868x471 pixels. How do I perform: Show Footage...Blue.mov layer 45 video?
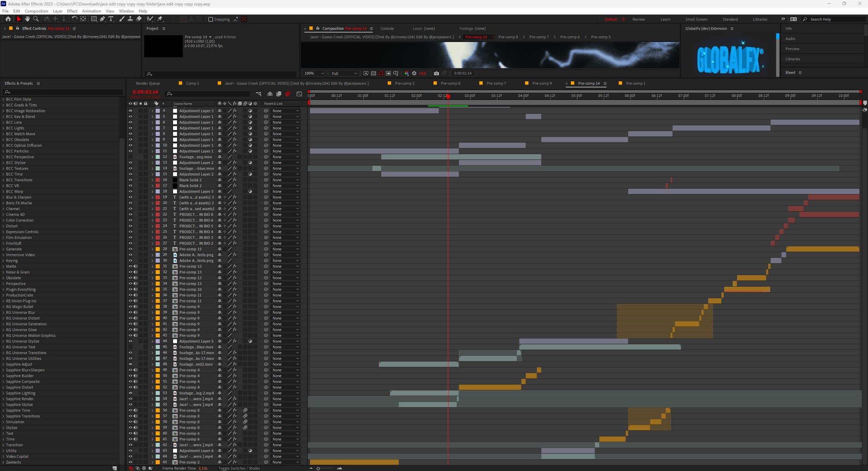pos(131,347)
